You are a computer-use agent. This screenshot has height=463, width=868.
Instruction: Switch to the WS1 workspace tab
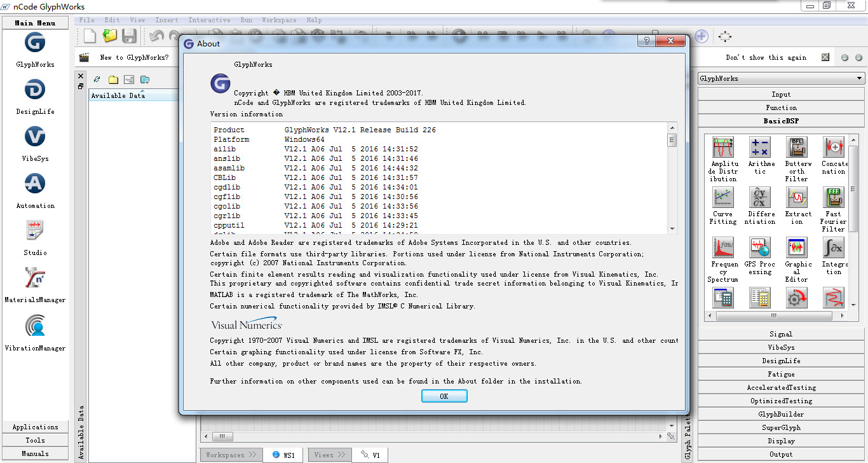tap(284, 455)
